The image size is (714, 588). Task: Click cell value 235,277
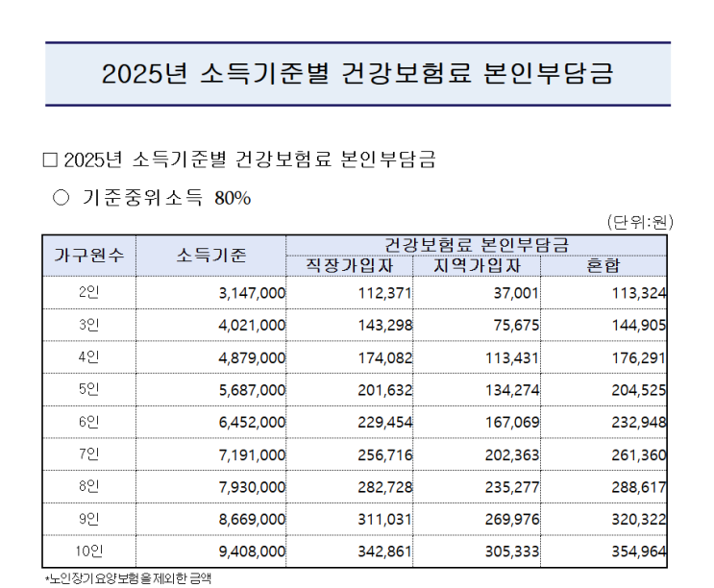[x=512, y=487]
